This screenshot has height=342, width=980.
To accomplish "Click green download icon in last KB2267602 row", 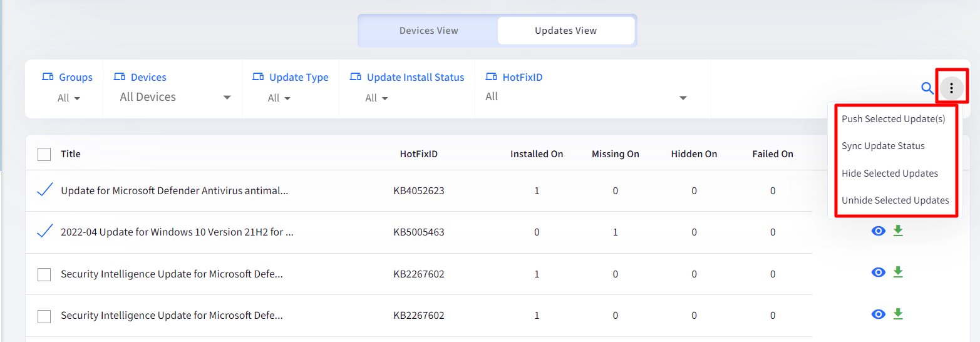I will coord(898,314).
